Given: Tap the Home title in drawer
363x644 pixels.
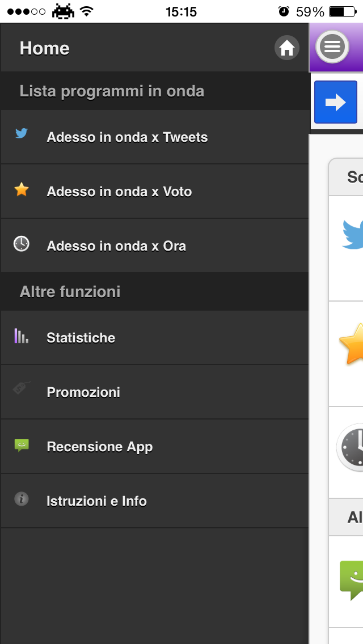Looking at the screenshot, I should coord(45,49).
